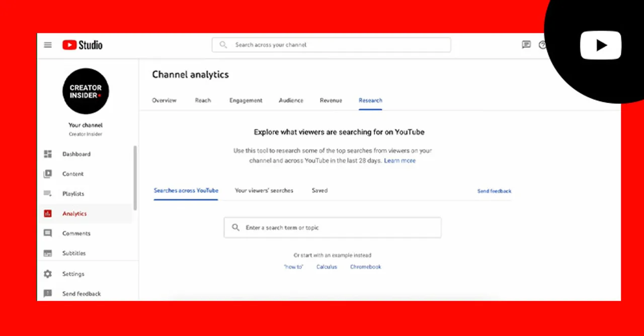Image resolution: width=644 pixels, height=336 pixels.
Task: Click the Channel analytics heading
Action: tap(191, 74)
